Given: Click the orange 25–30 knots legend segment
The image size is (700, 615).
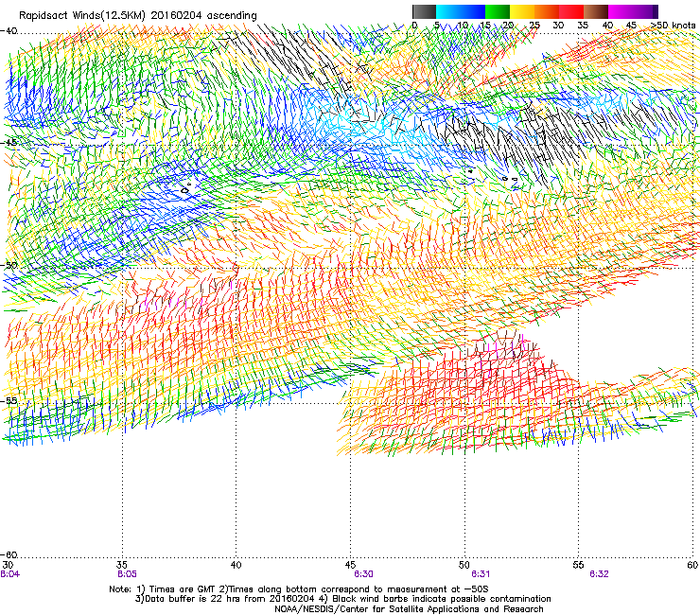Looking at the screenshot, I should click(547, 11).
